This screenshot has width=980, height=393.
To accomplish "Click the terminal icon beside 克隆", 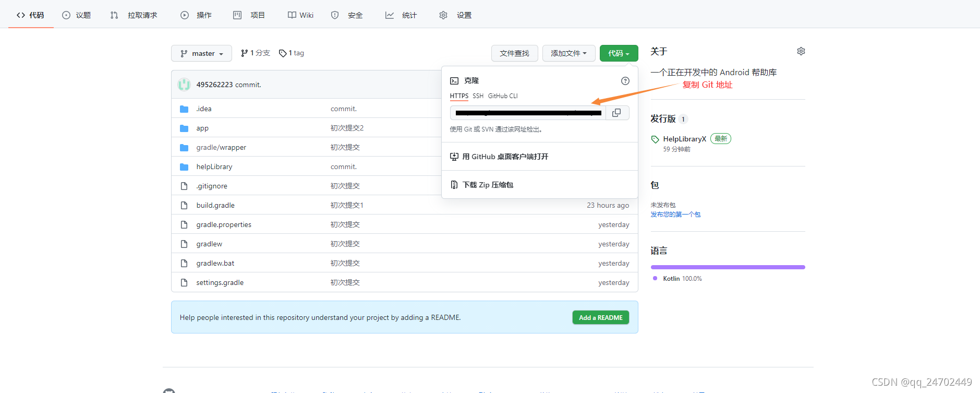I will (454, 81).
